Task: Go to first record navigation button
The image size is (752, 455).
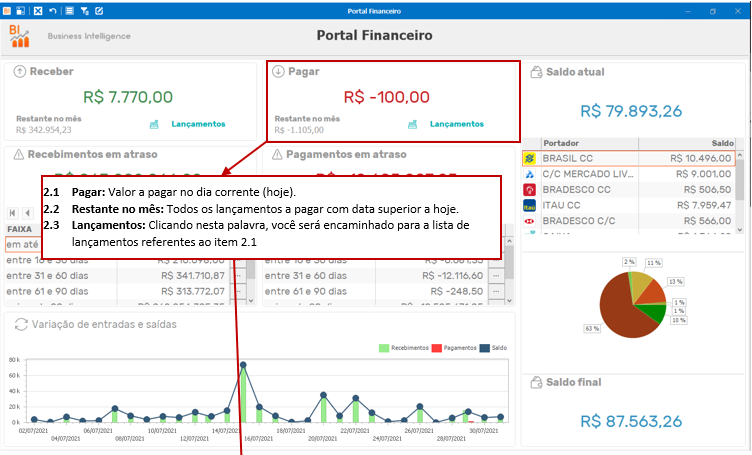Action: [12, 213]
